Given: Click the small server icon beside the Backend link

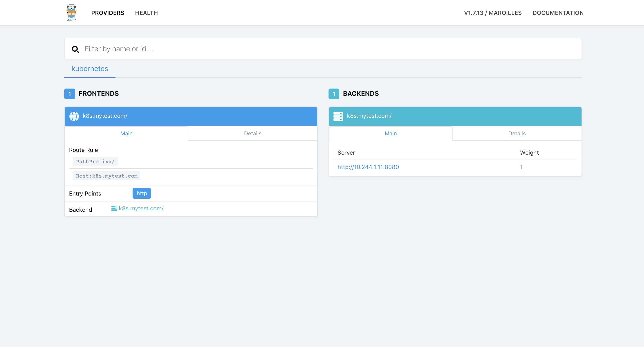Looking at the screenshot, I should pos(114,208).
